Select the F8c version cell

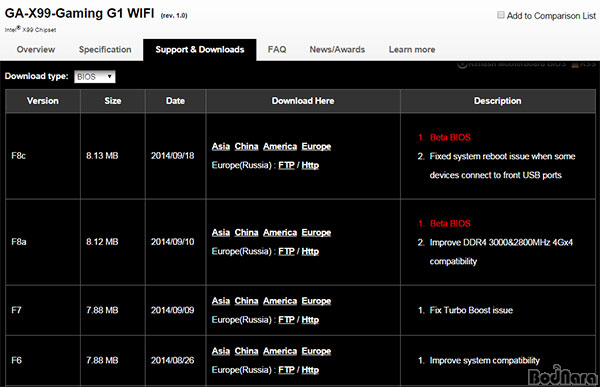tap(43, 156)
